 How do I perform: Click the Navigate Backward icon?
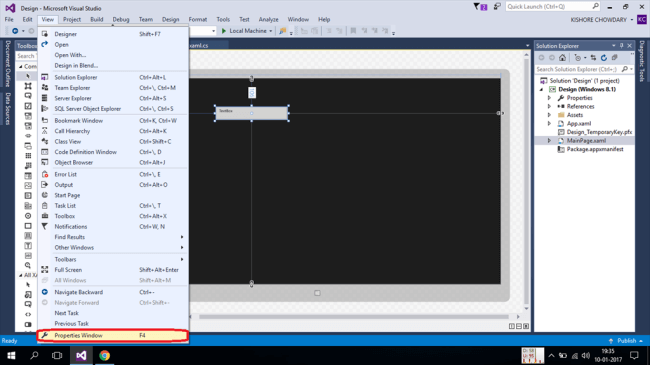click(45, 292)
